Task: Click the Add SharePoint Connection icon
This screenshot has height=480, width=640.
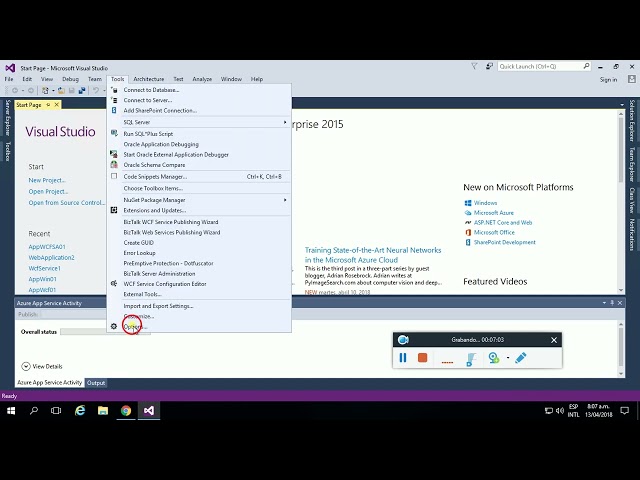Action: [x=114, y=110]
